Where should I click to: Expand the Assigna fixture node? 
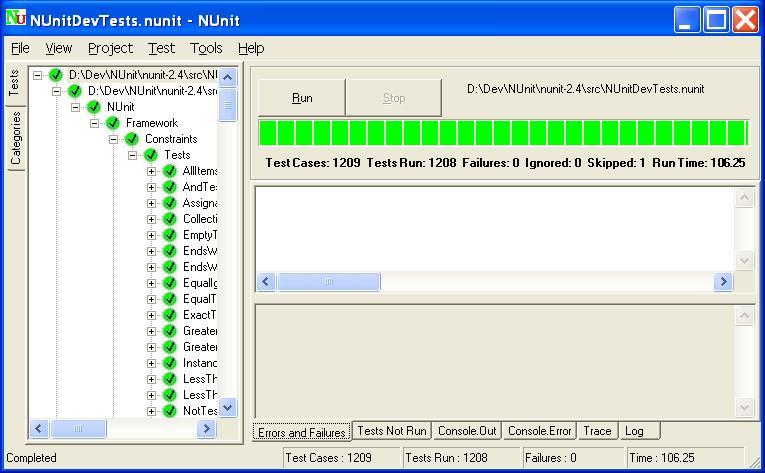(x=151, y=204)
